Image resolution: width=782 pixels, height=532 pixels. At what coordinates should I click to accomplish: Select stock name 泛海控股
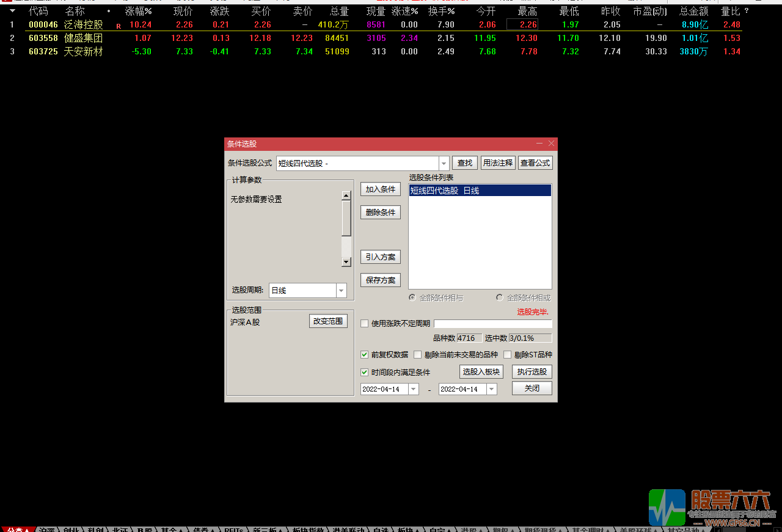tap(84, 25)
